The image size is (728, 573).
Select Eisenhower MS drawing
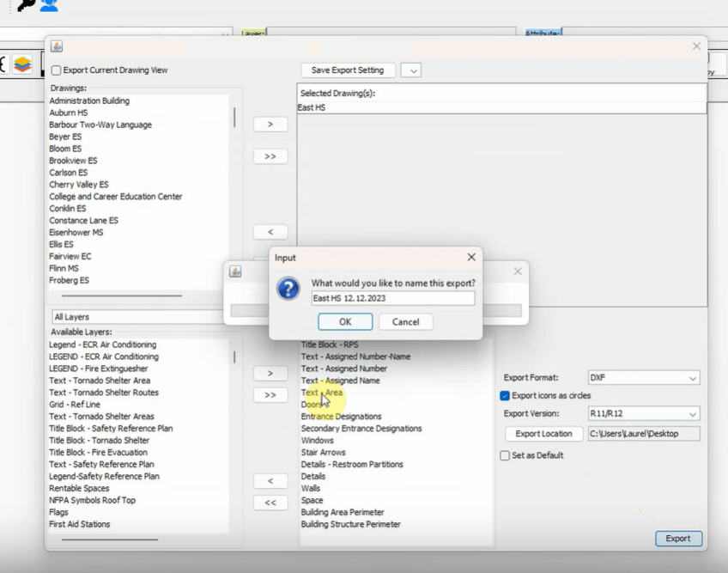tap(76, 232)
